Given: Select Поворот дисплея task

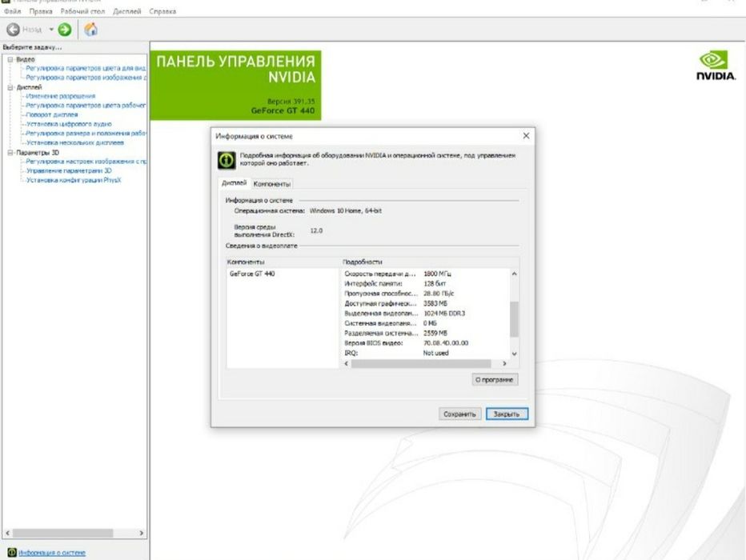Looking at the screenshot, I should (52, 114).
